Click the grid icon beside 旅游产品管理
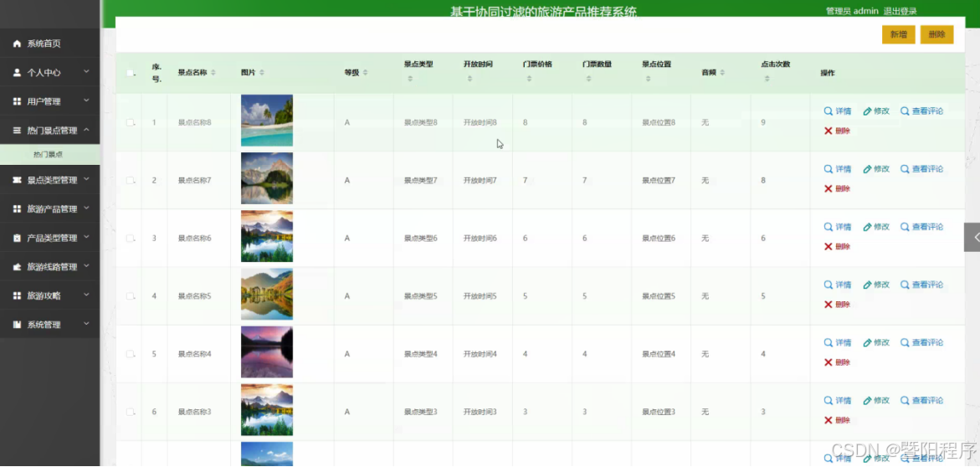Image resolution: width=980 pixels, height=467 pixels. (17, 208)
